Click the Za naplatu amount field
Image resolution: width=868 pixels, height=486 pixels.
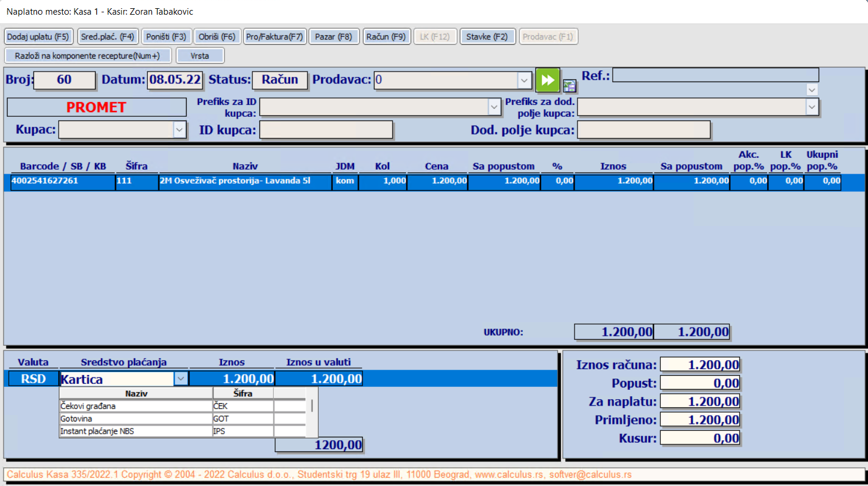click(700, 401)
